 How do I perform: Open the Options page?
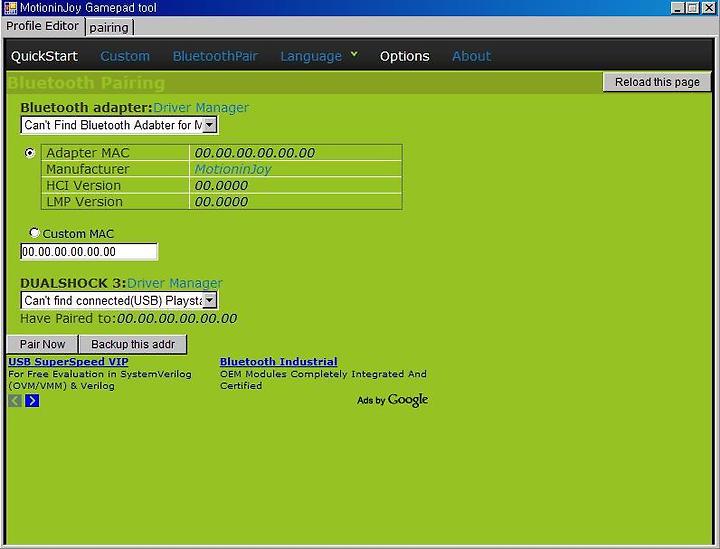pyautogui.click(x=405, y=56)
